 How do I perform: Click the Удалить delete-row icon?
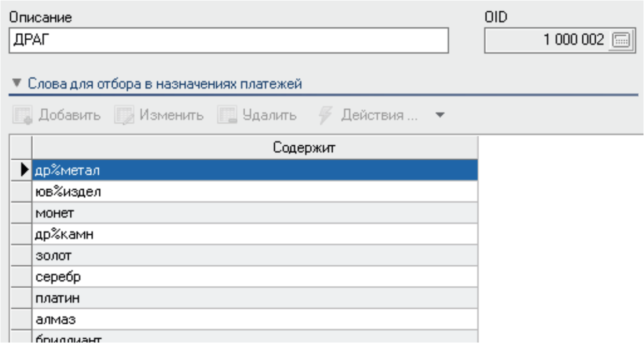click(x=226, y=116)
